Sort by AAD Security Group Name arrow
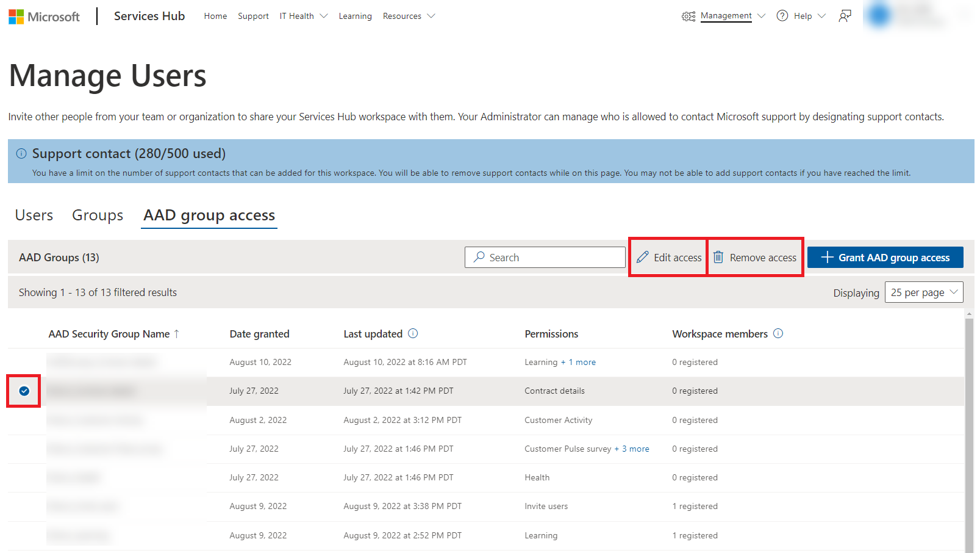980x553 pixels. point(176,333)
